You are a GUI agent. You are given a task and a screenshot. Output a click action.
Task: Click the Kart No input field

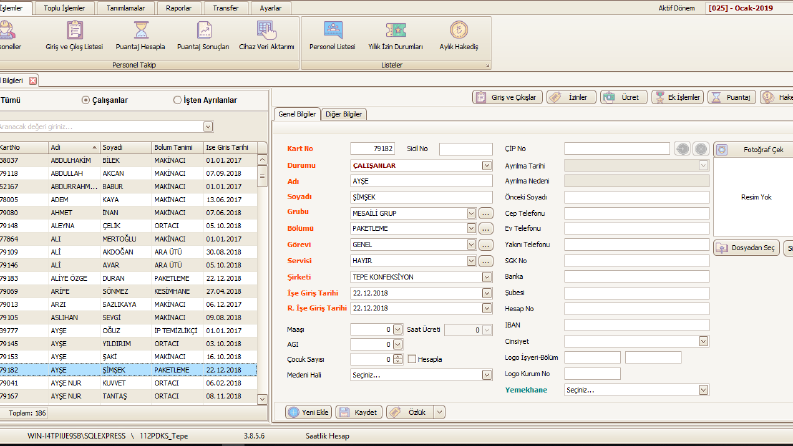[372, 149]
